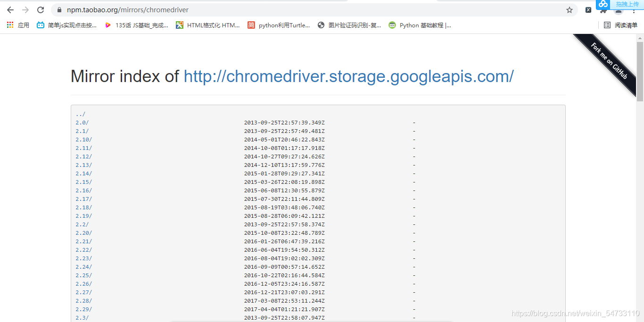Open the python利用Turtle bookmark

(x=279, y=25)
